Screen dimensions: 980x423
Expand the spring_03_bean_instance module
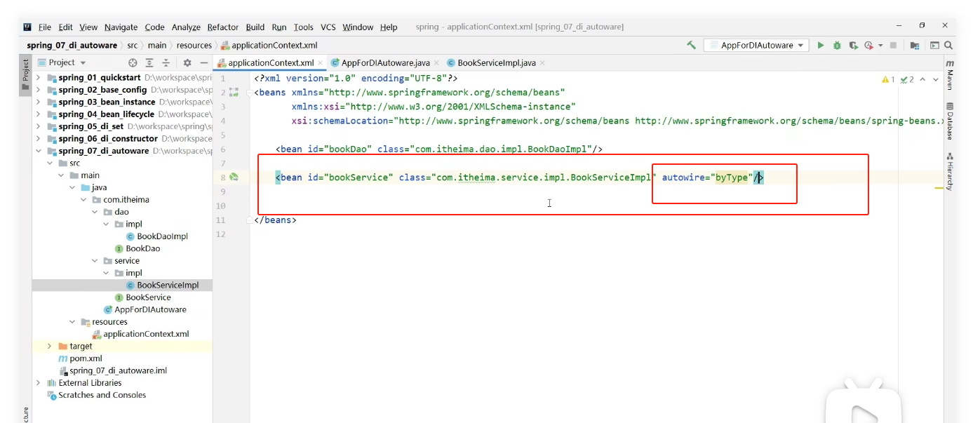tap(39, 102)
